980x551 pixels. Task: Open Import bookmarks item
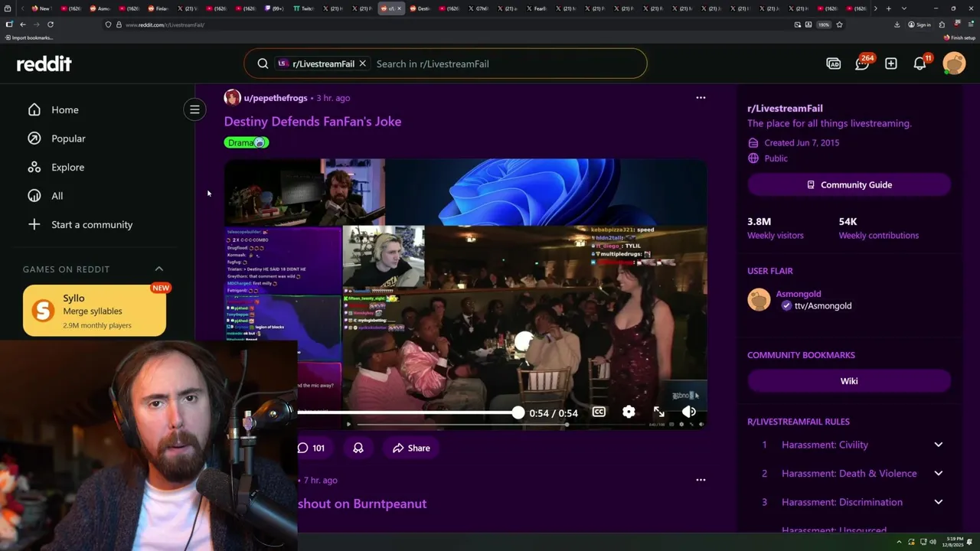pos(28,37)
